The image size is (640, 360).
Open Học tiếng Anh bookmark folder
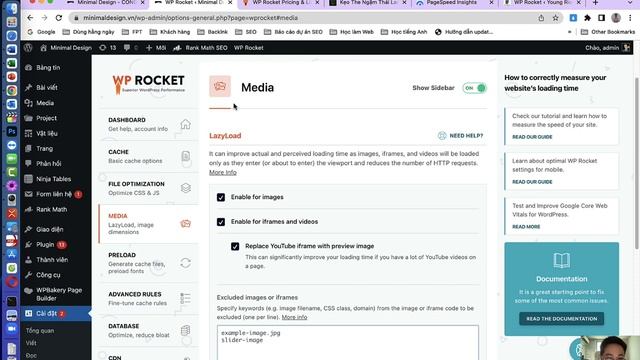tap(404, 32)
